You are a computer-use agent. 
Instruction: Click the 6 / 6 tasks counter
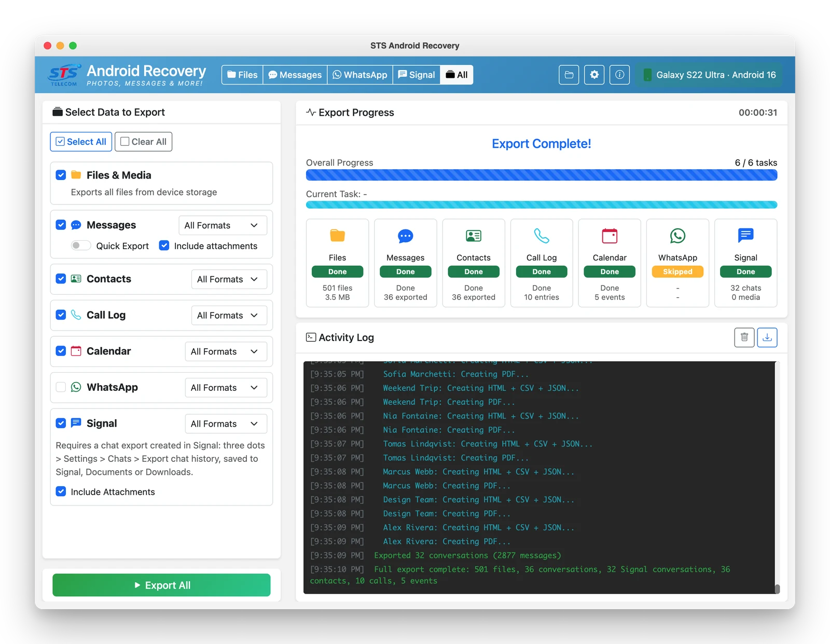[756, 162]
